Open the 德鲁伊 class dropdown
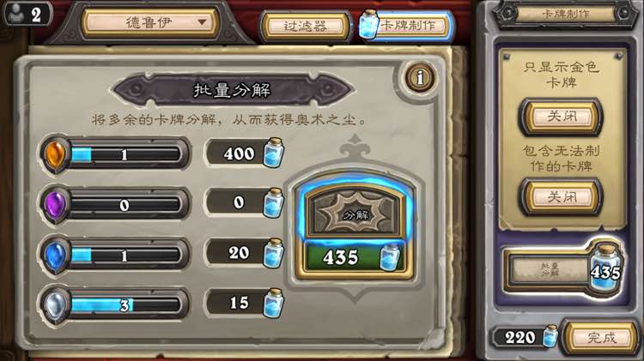 tap(150, 22)
